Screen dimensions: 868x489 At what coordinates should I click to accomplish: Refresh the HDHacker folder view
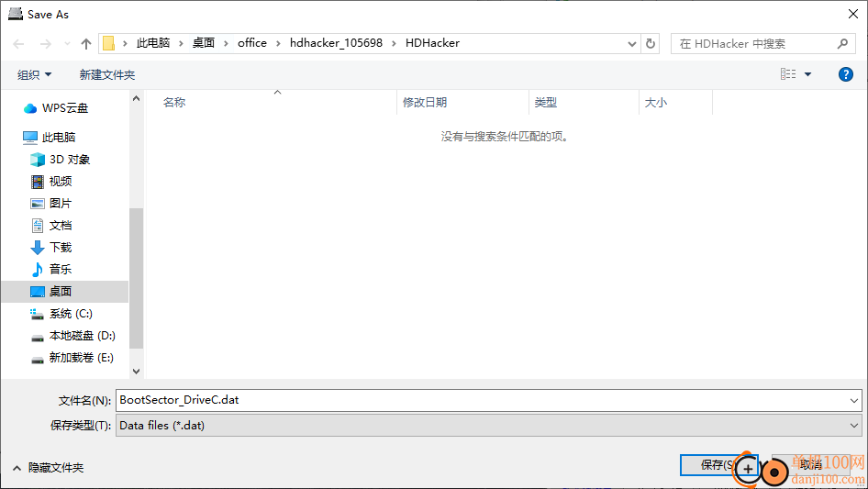(x=651, y=44)
